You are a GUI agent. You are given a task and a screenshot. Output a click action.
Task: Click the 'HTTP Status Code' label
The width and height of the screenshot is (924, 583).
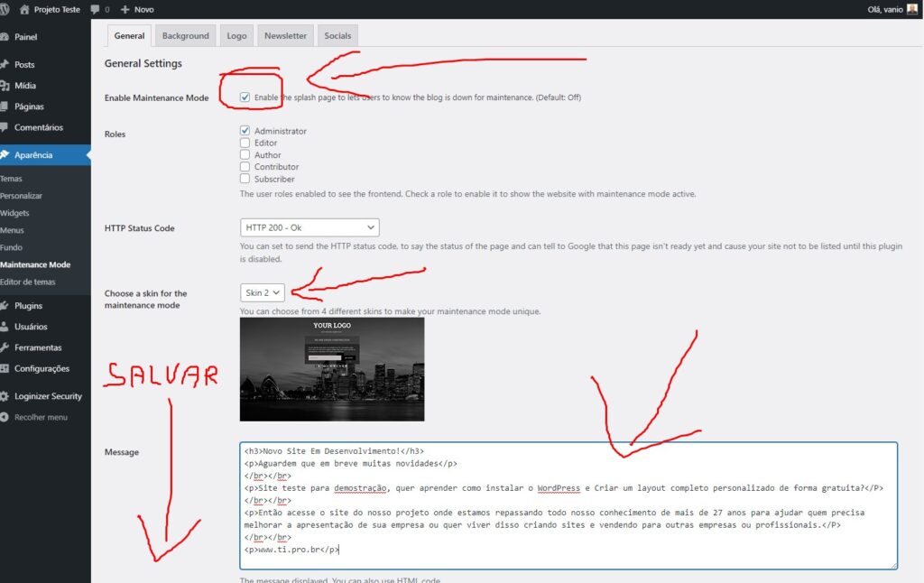tap(140, 228)
